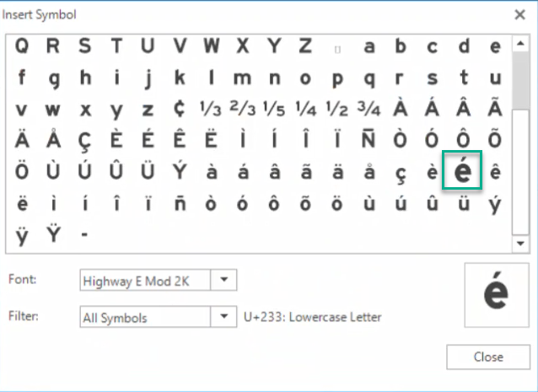Select the cent sign ¢ symbol
Viewport: 538px width, 392px height.
(179, 109)
